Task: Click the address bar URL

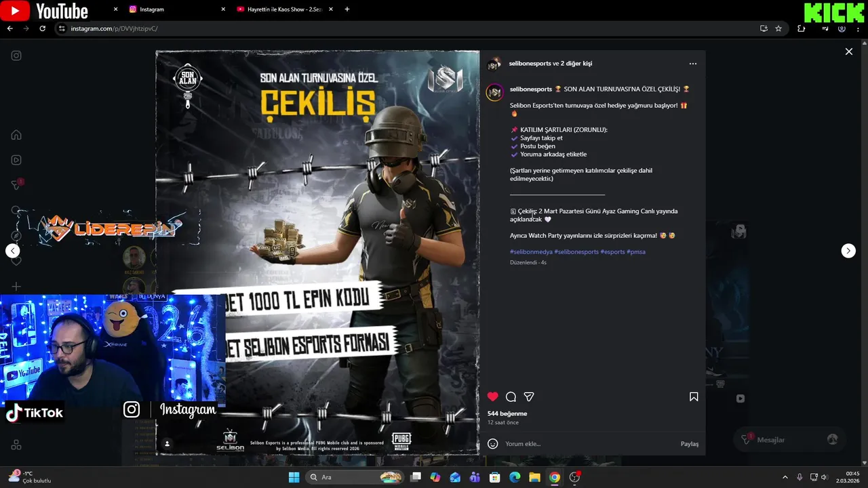Action: point(114,28)
